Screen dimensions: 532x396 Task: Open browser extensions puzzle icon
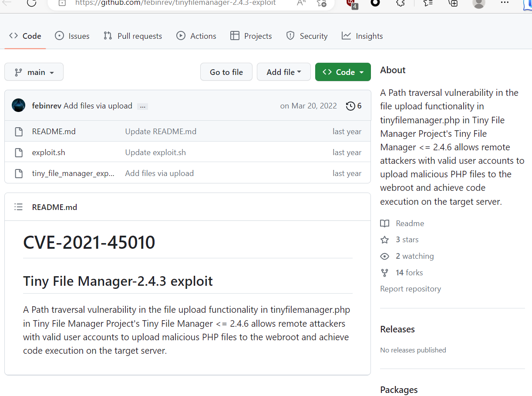401,3
